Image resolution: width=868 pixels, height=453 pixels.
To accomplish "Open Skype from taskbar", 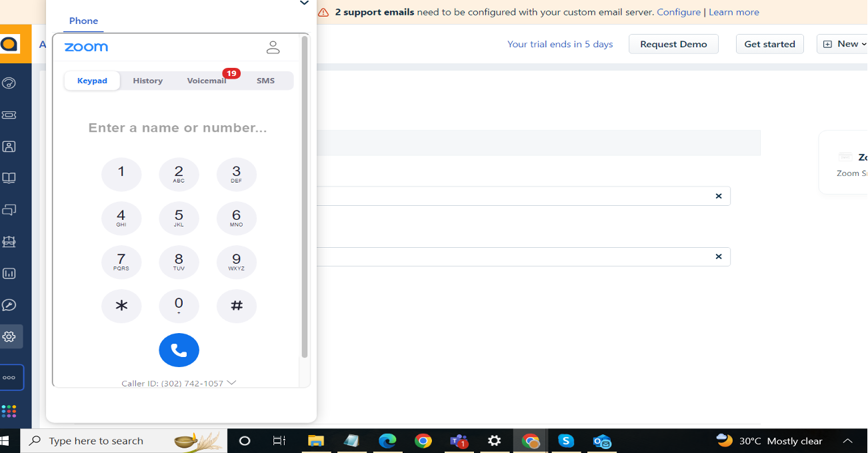I will [566, 441].
